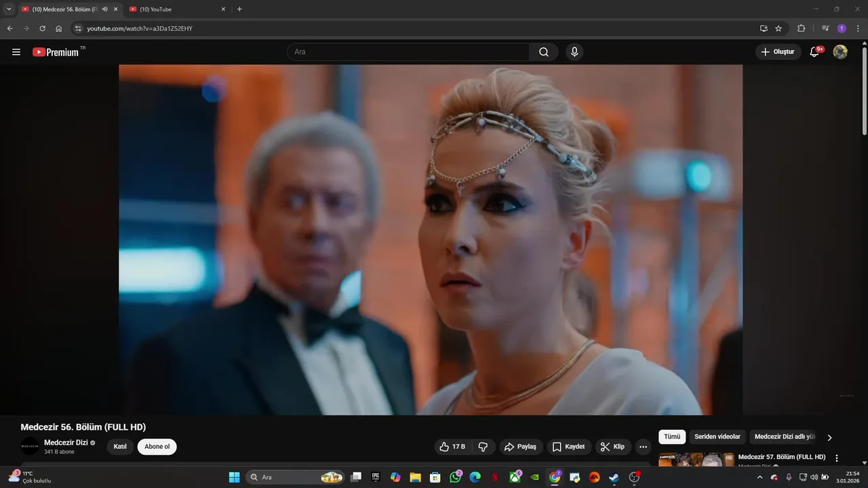Select the Medcezir Dizi adlı chip

785,437
